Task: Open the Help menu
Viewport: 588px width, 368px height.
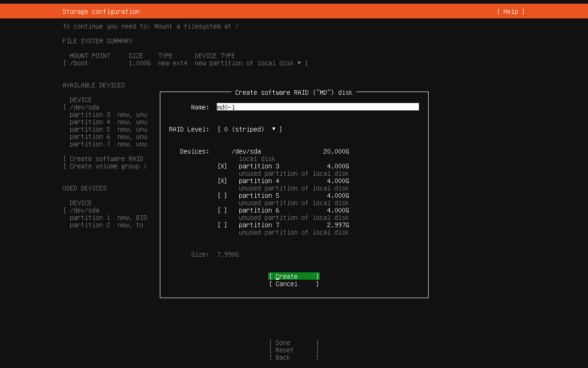Action: tap(510, 11)
